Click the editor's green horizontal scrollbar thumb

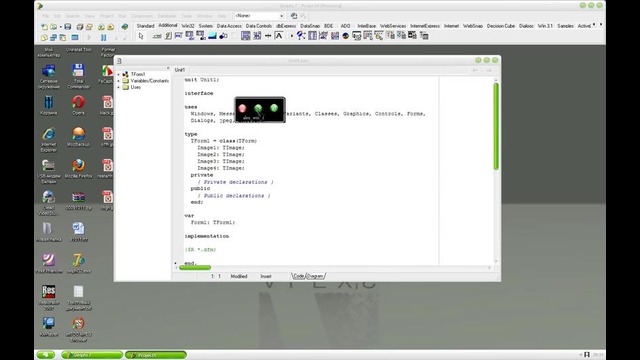pyautogui.click(x=195, y=268)
